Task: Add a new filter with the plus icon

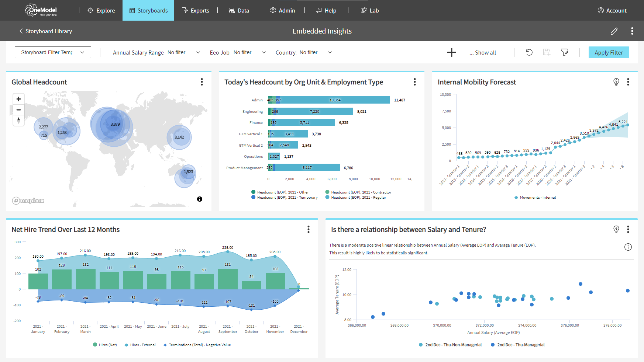Action: [451, 52]
